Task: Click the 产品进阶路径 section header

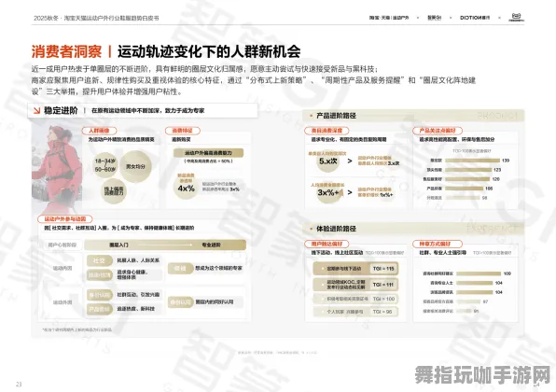Action: (336, 116)
